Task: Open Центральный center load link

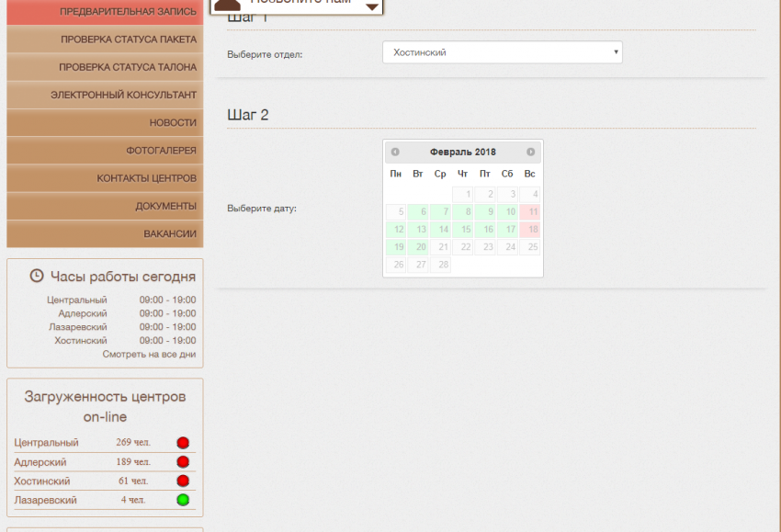Action: click(x=46, y=443)
